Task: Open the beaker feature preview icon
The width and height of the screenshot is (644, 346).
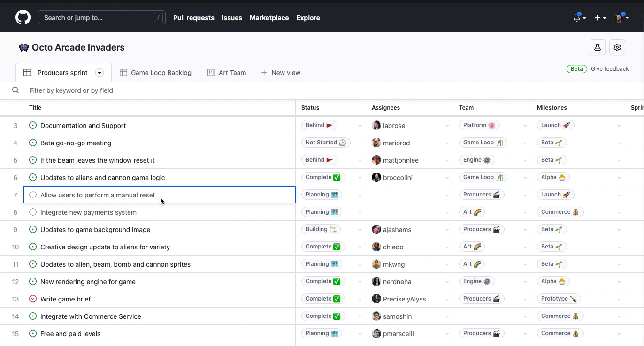Action: 597,47
